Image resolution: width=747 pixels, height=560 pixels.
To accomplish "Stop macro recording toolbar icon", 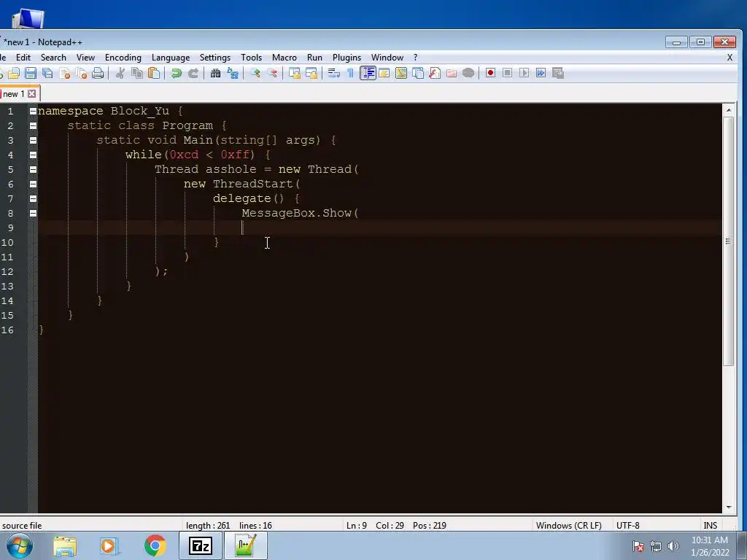I will [x=508, y=73].
